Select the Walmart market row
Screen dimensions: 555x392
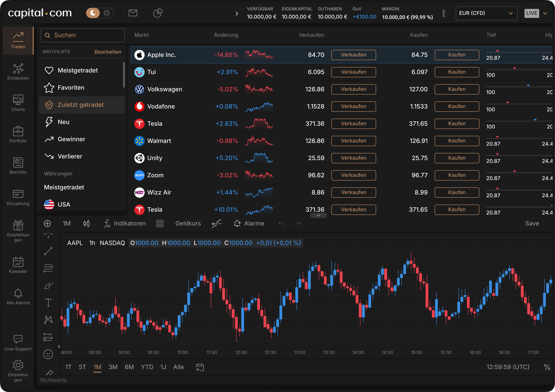[342, 141]
